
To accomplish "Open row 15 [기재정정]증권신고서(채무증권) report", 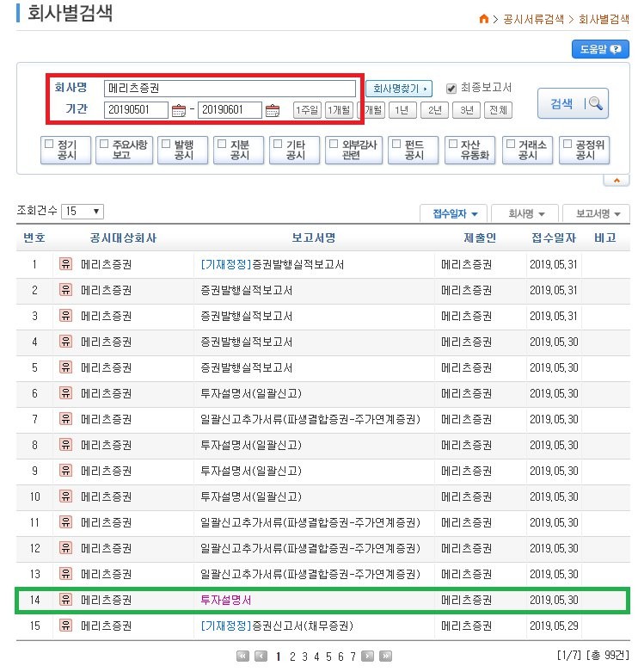I will click(277, 626).
